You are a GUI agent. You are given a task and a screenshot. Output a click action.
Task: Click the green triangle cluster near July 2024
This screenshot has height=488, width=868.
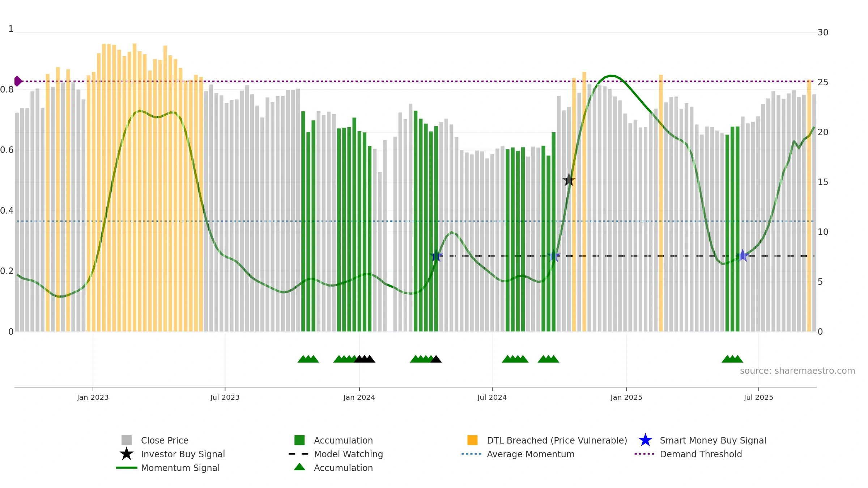pyautogui.click(x=515, y=359)
